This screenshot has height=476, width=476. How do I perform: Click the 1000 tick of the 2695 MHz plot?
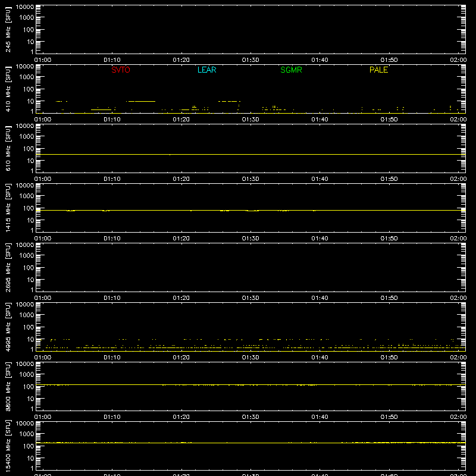click(x=27, y=256)
